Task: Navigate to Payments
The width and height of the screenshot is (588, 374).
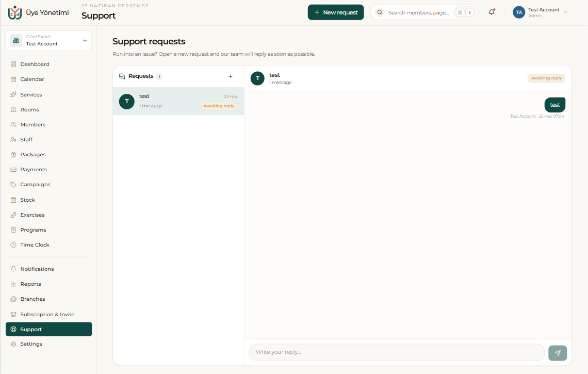Action: pyautogui.click(x=49, y=170)
